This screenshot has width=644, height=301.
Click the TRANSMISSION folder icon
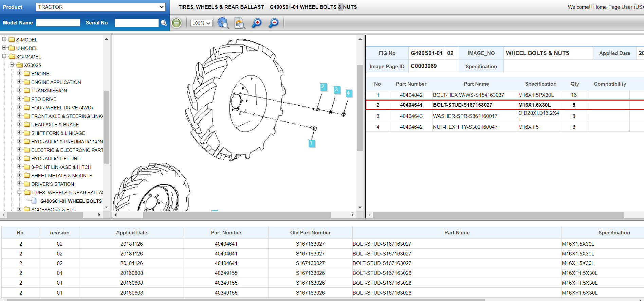pyautogui.click(x=27, y=90)
